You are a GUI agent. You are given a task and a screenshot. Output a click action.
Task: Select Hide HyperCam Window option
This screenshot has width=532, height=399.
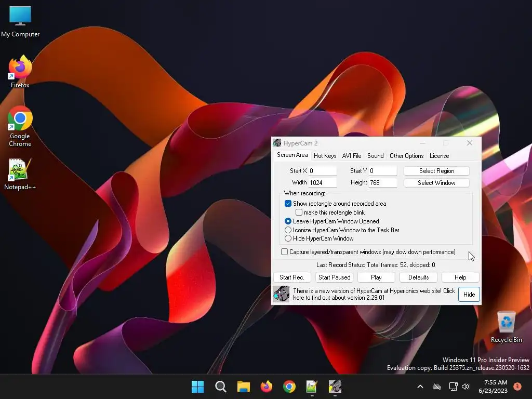coord(288,238)
